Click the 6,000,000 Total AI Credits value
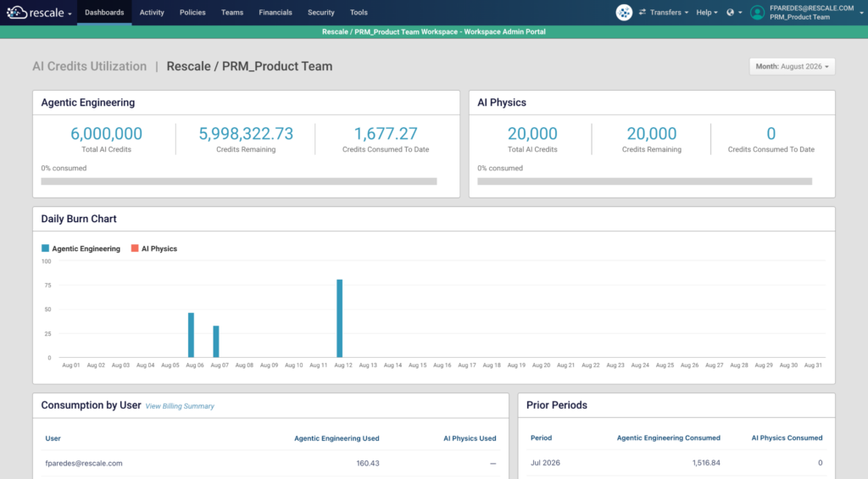868x479 pixels. (106, 133)
